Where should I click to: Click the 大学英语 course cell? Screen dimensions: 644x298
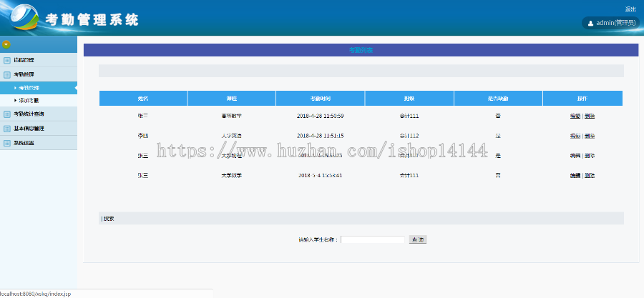tap(232, 136)
